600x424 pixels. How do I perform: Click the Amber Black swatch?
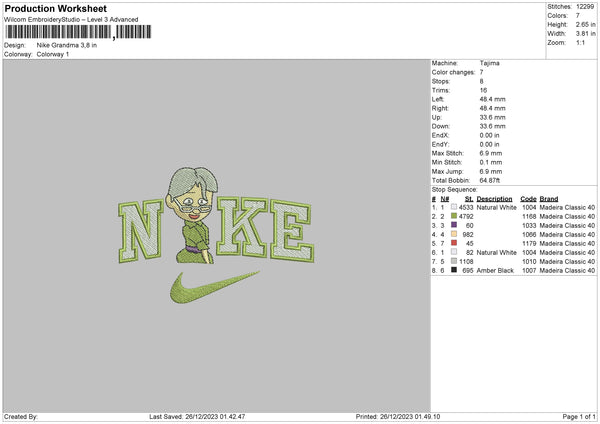454,270
